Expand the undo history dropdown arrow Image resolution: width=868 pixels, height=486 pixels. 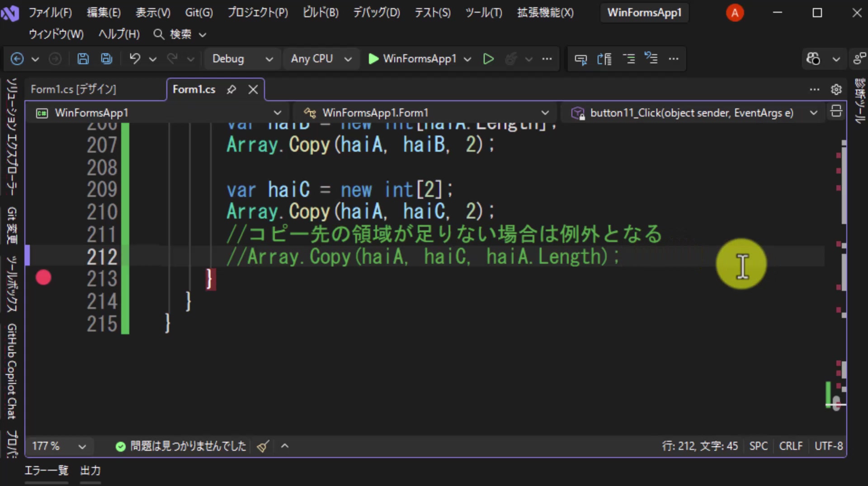[153, 59]
